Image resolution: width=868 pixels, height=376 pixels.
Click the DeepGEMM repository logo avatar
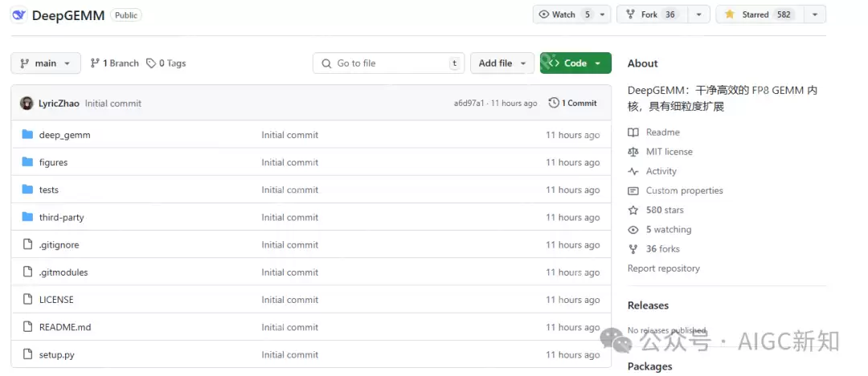point(18,14)
